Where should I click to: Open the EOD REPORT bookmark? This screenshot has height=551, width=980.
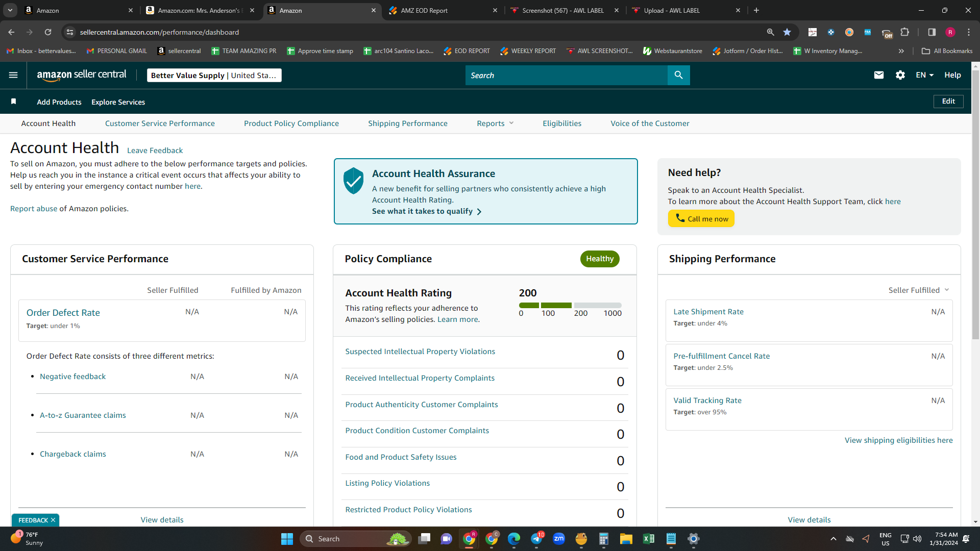[467, 51]
